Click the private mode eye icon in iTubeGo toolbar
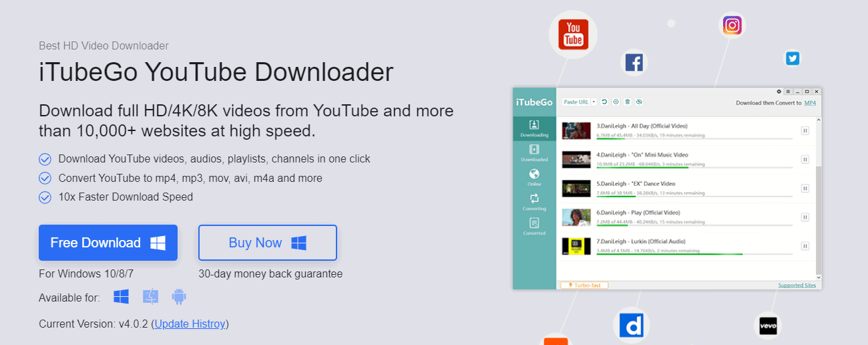868x345 pixels. coord(639,102)
